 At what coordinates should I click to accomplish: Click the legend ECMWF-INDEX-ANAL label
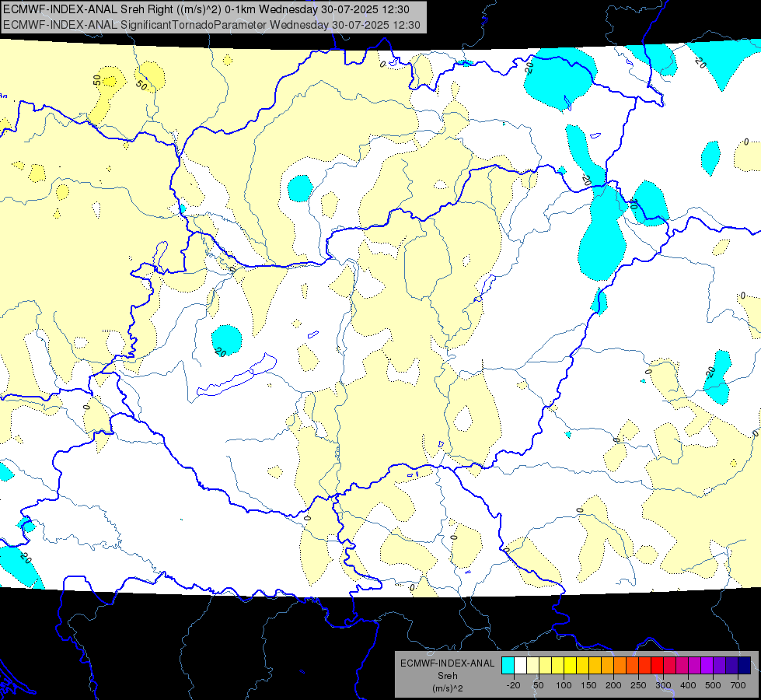[x=448, y=663]
